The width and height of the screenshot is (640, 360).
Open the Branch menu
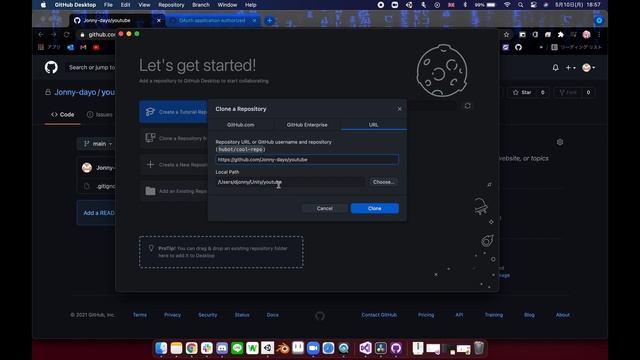[200, 5]
